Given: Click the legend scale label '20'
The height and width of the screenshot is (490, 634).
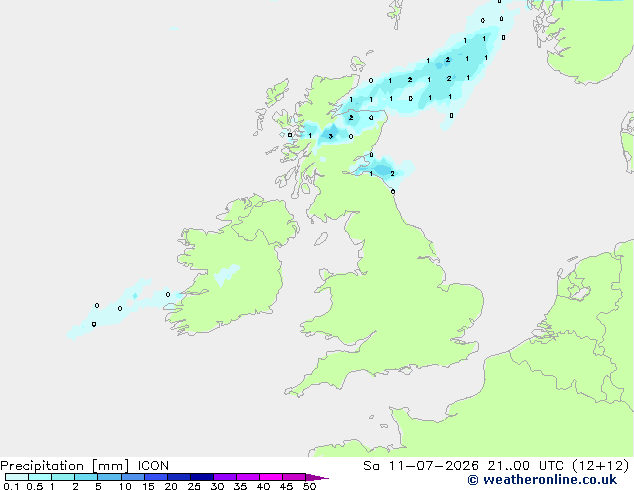Looking at the screenshot, I should tap(171, 486).
